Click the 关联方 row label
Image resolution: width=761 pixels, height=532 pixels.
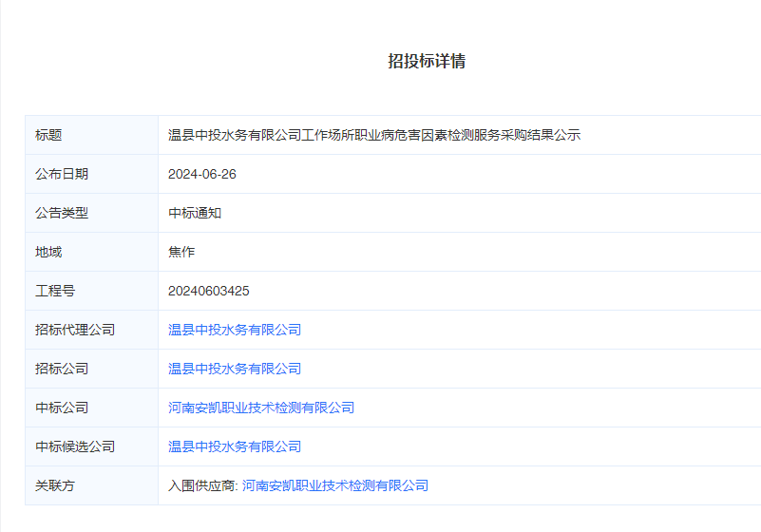pyautogui.click(x=55, y=485)
